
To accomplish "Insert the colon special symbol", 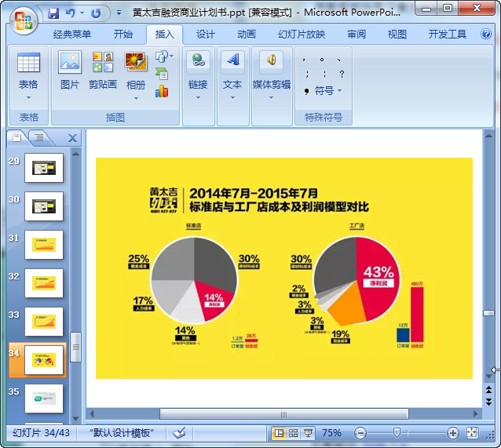I will (x=324, y=74).
